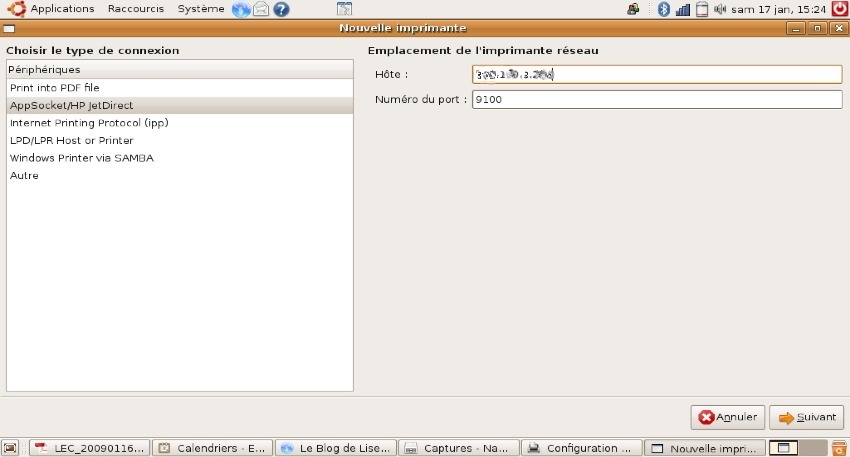
Task: Click the red power/session icon
Action: tap(839, 9)
